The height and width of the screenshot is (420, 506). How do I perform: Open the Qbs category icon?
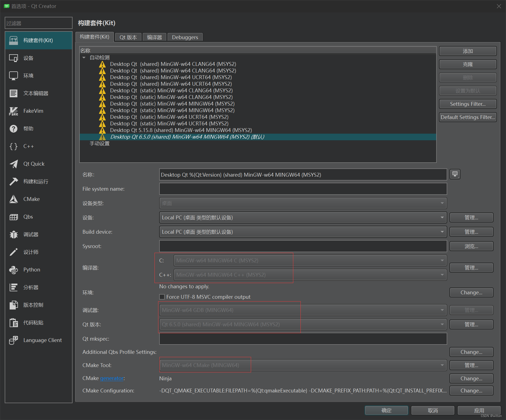click(x=14, y=217)
